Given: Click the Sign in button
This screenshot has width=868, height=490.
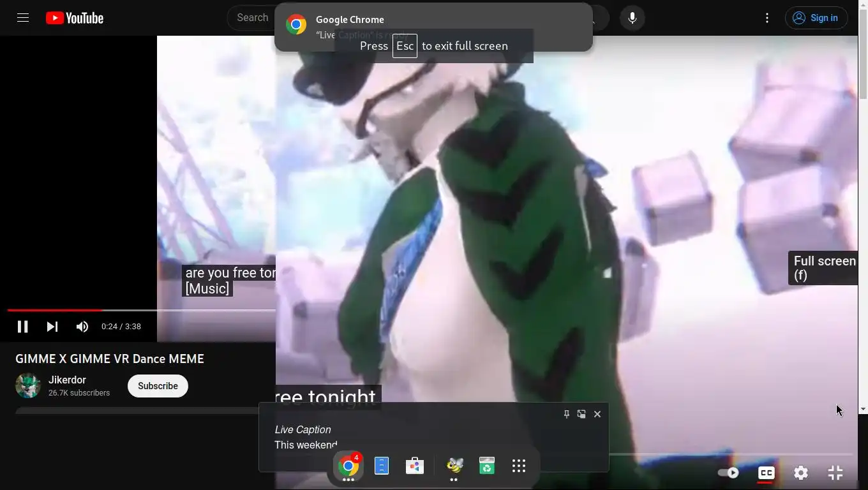Looking at the screenshot, I should point(816,18).
